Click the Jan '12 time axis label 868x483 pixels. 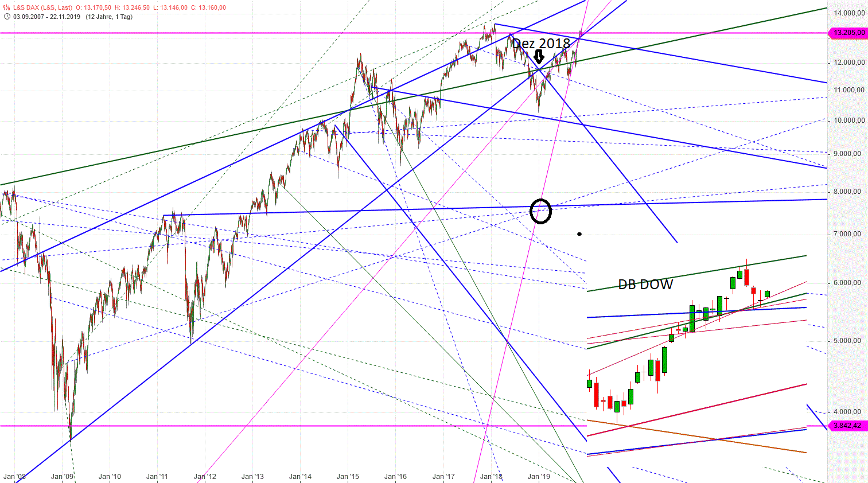205,477
